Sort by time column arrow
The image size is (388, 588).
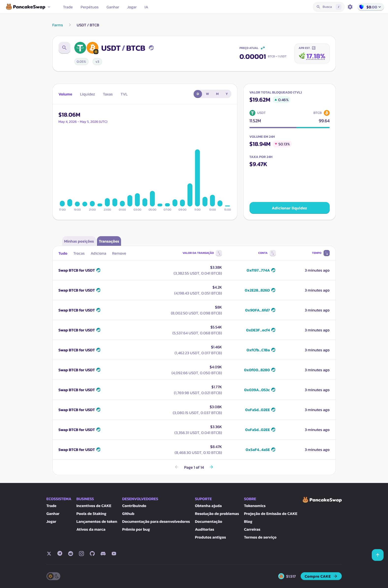click(x=326, y=253)
